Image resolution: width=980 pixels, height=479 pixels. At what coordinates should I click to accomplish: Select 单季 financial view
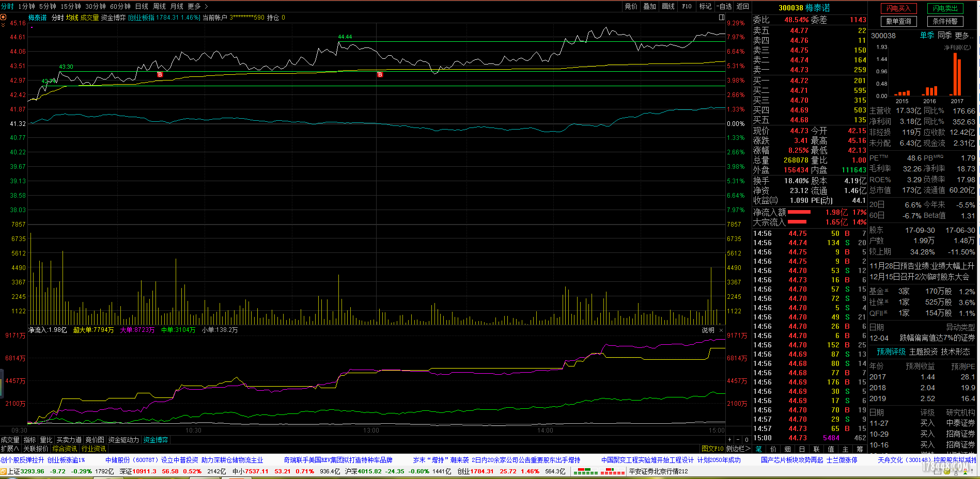coord(927,35)
